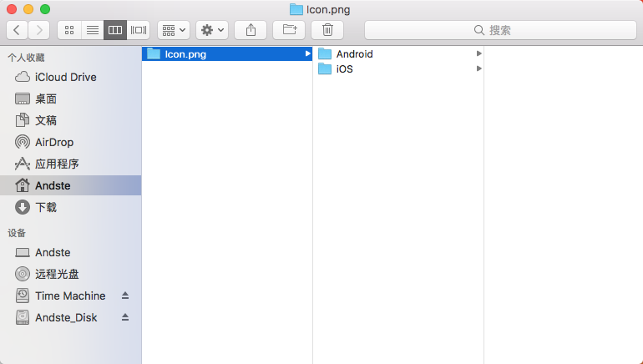Expand the Android folder arrow
The height and width of the screenshot is (364, 643).
478,53
